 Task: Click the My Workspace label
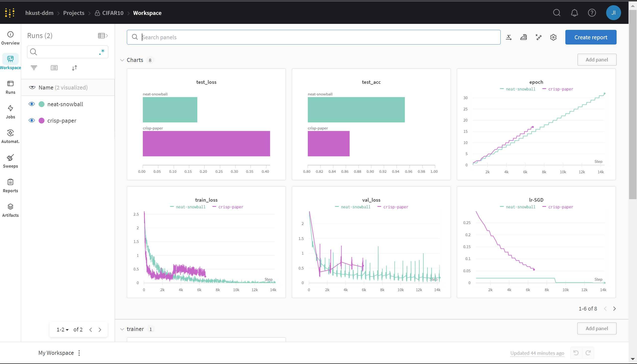click(x=56, y=353)
